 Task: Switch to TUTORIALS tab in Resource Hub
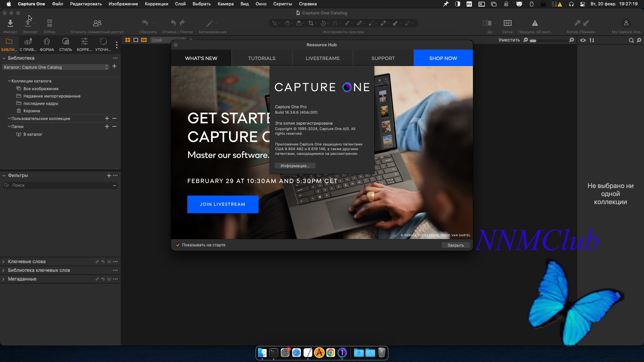(262, 58)
